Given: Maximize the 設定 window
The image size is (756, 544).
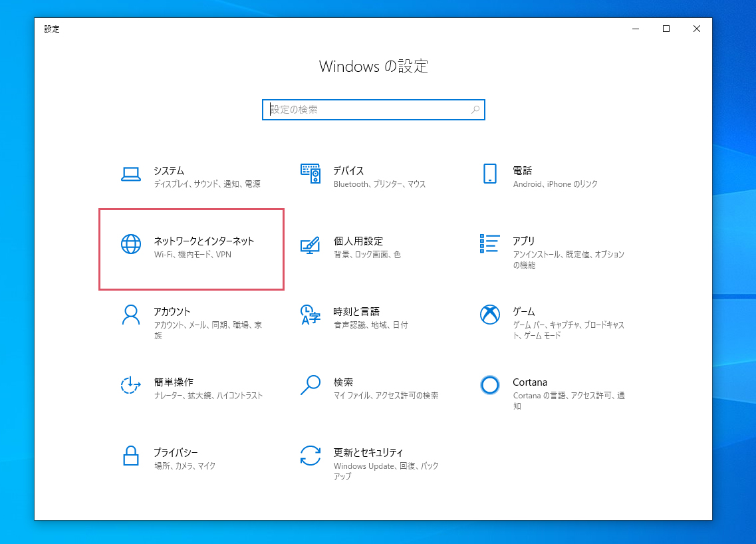Looking at the screenshot, I should click(x=666, y=29).
